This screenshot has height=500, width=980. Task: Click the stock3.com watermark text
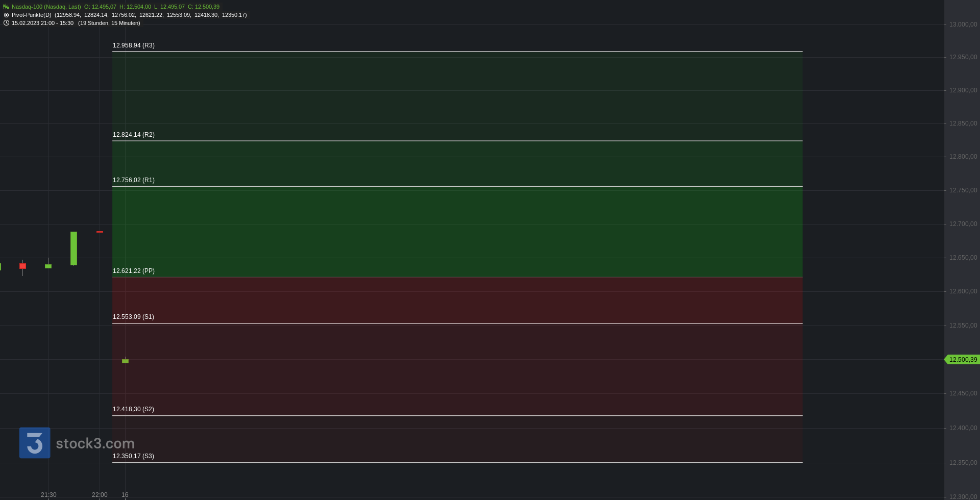[x=95, y=443]
